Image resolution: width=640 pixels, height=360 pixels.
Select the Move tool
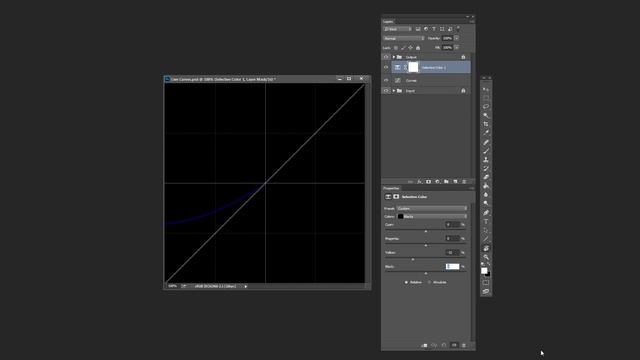pyautogui.click(x=486, y=89)
